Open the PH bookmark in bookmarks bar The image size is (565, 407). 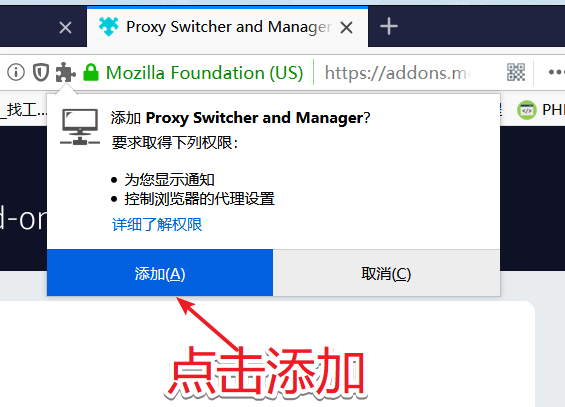540,110
